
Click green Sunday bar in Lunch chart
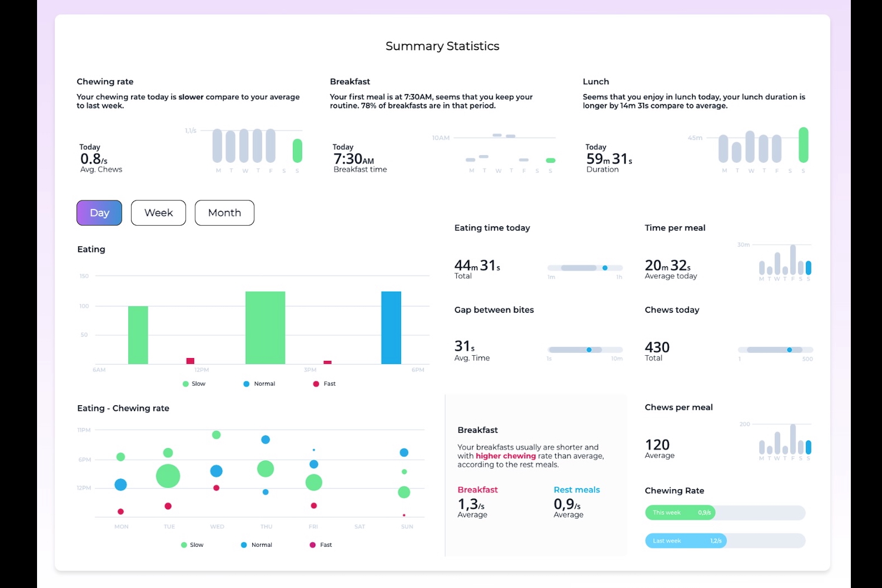coord(803,145)
